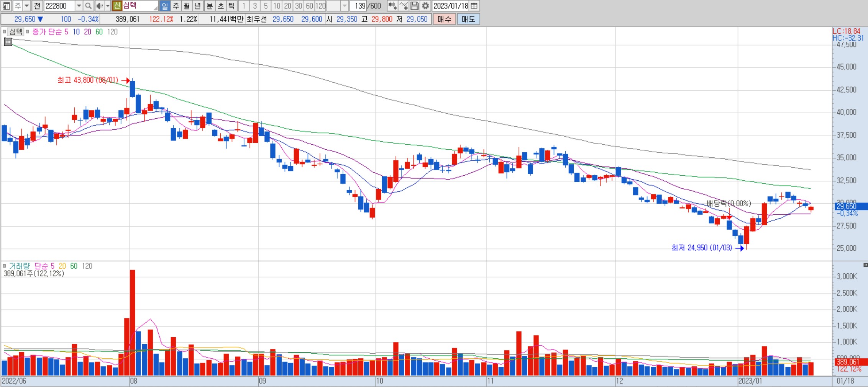Click the green 60 moving average label
Screen dimensions: 868x387
[99, 32]
